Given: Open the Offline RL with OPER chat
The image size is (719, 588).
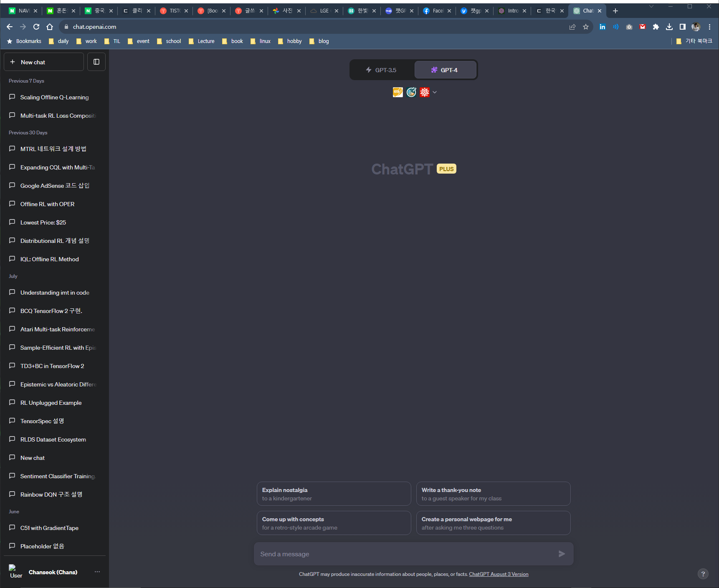Looking at the screenshot, I should (x=55, y=204).
